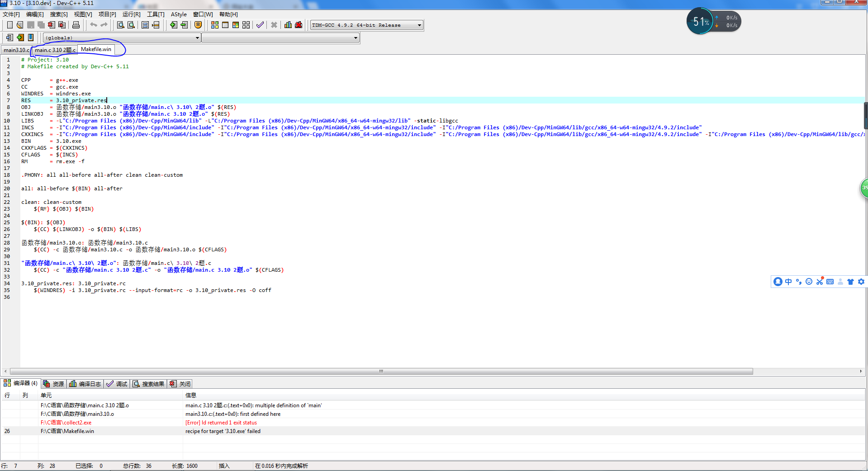
Task: Click the Open file toolbar icon
Action: (20, 25)
